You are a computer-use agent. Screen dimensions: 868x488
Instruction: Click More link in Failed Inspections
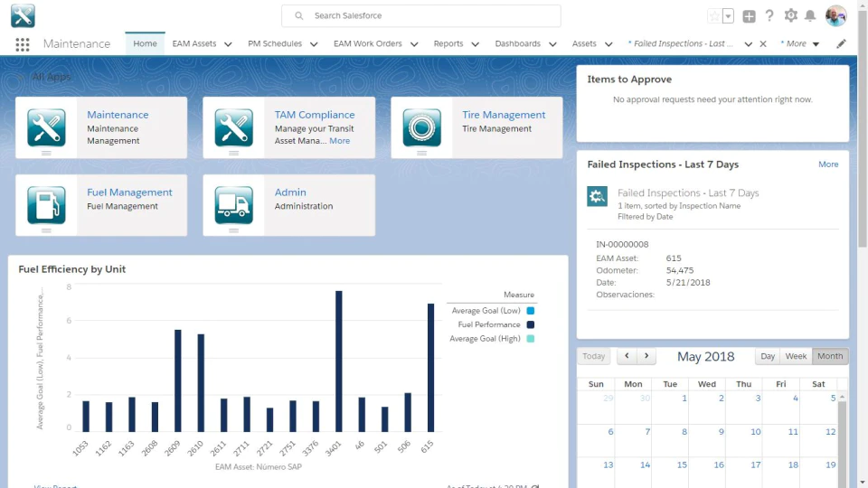[x=828, y=164]
